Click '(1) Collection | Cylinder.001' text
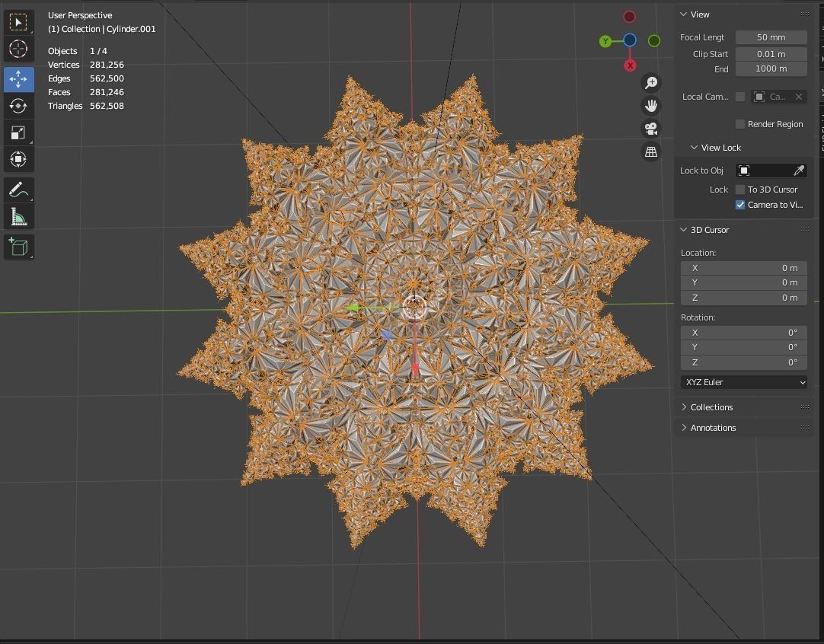 (x=102, y=29)
